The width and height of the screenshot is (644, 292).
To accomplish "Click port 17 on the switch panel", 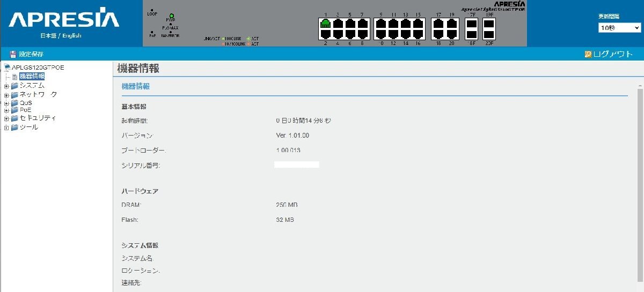I will pyautogui.click(x=438, y=24).
